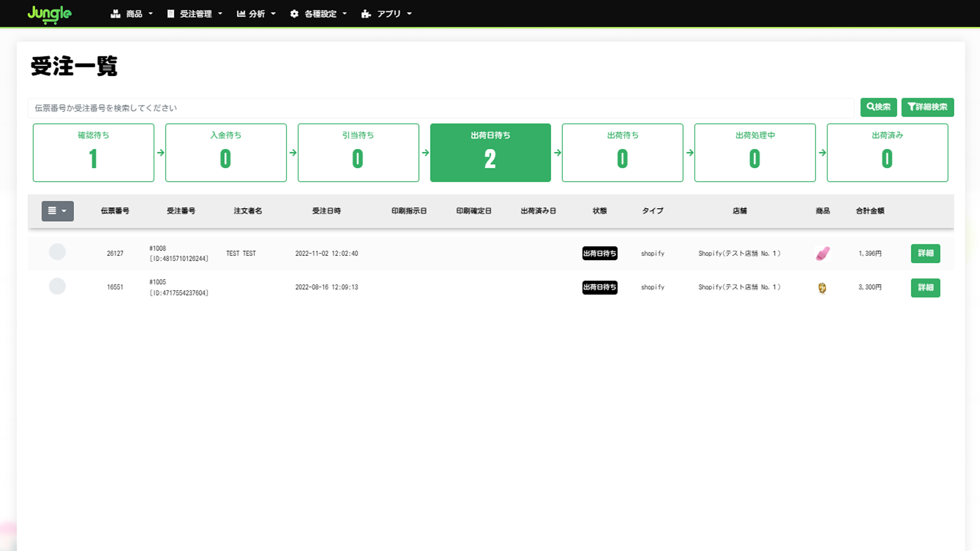Click the 分析 chart icon
980x551 pixels.
(x=241, y=13)
